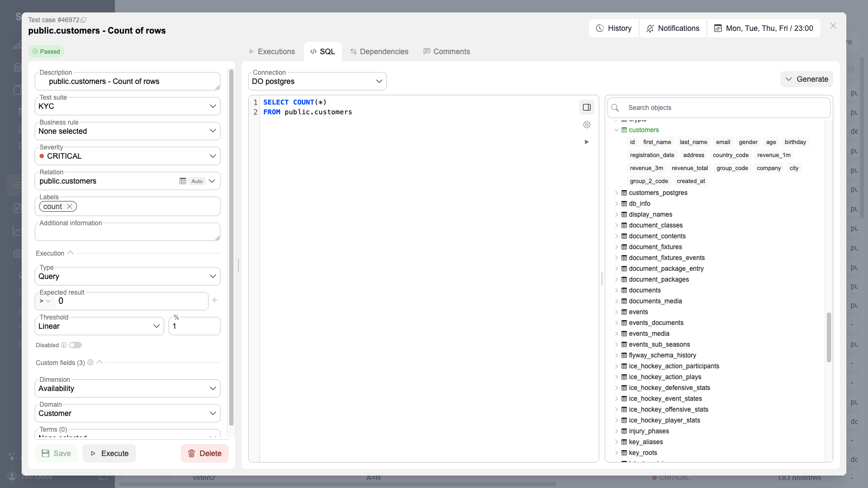This screenshot has width=868, height=488.
Task: Run the query with play icon
Action: tap(587, 142)
